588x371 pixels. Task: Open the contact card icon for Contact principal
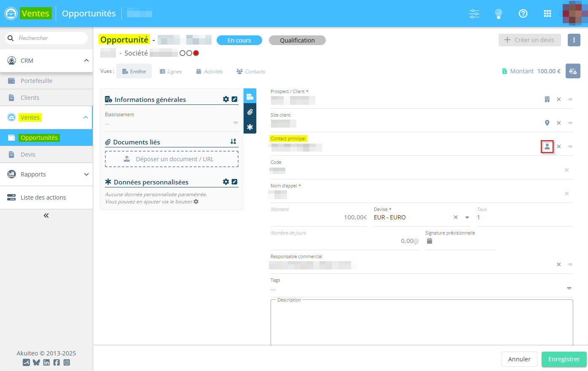[547, 147]
